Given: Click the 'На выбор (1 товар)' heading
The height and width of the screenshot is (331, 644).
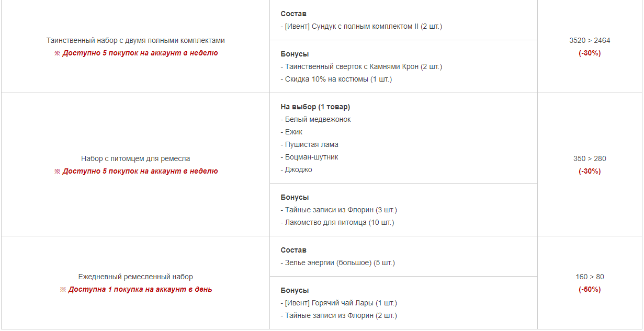Looking at the screenshot, I should coord(315,107).
